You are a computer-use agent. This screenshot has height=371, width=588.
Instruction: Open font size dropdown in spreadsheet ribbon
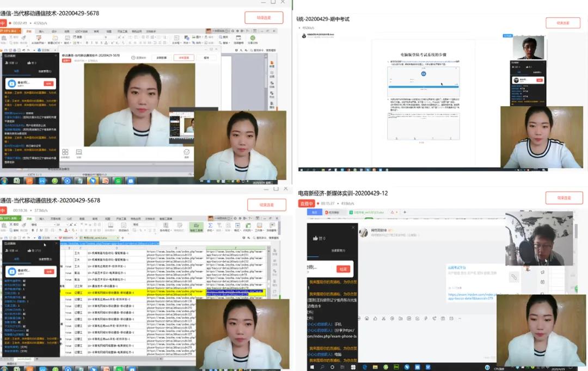(x=67, y=224)
